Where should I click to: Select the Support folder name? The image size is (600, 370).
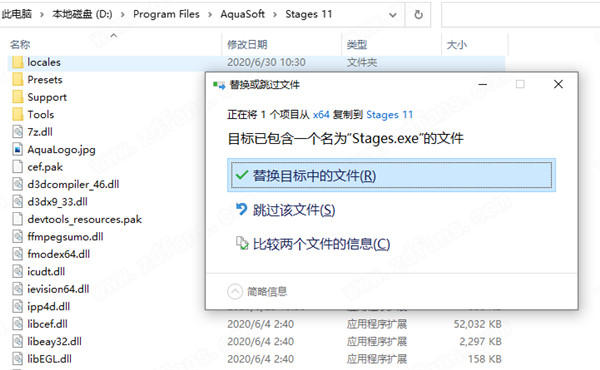point(47,98)
